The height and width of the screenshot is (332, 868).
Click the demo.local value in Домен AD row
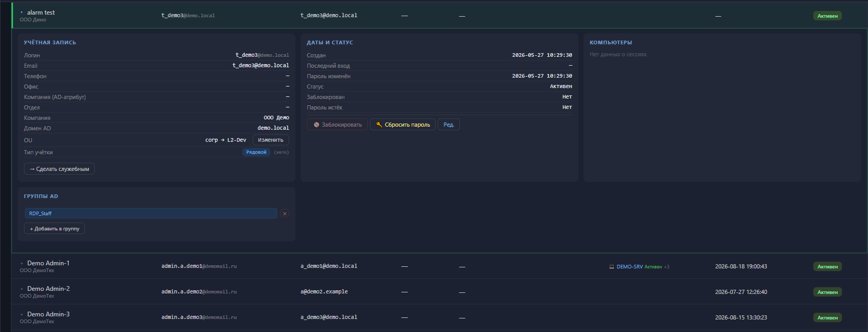click(x=273, y=128)
